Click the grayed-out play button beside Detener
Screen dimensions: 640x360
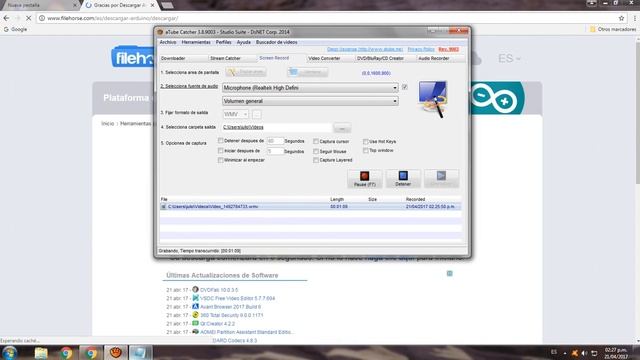click(441, 179)
